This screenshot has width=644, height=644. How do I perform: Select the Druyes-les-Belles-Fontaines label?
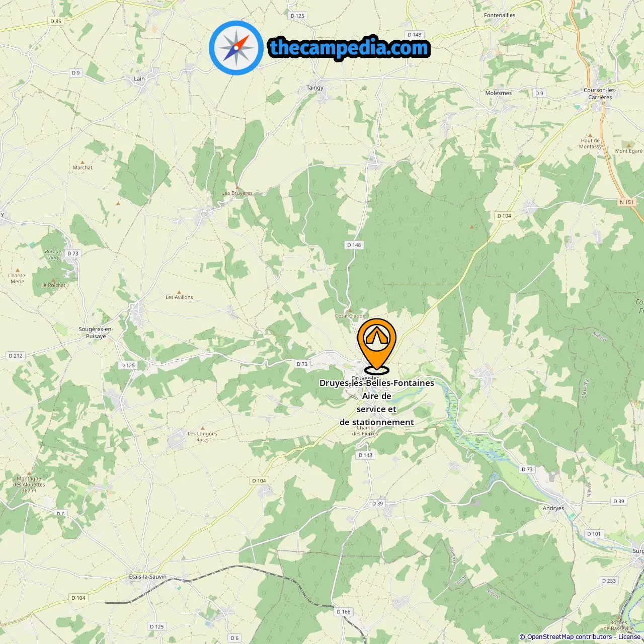pyautogui.click(x=377, y=383)
